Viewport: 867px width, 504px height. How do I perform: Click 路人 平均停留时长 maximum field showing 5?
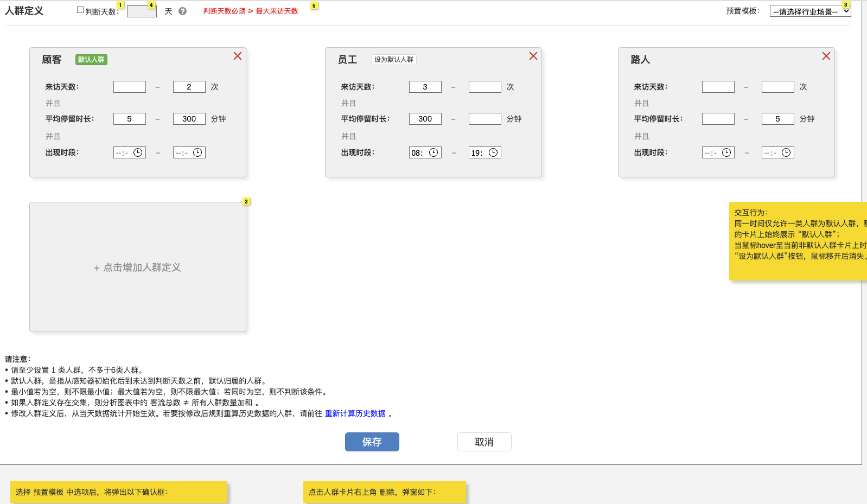pyautogui.click(x=778, y=119)
